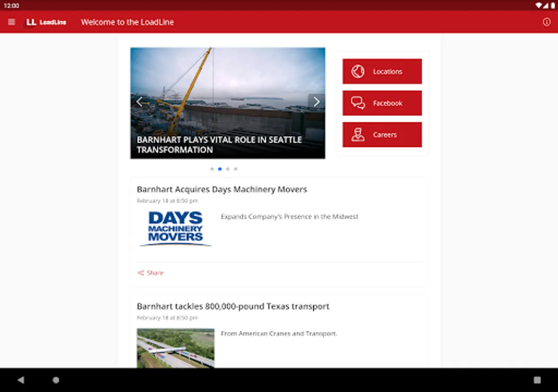Viewport: 558px width, 392px height.
Task: Open the Locations button
Action: tap(382, 71)
